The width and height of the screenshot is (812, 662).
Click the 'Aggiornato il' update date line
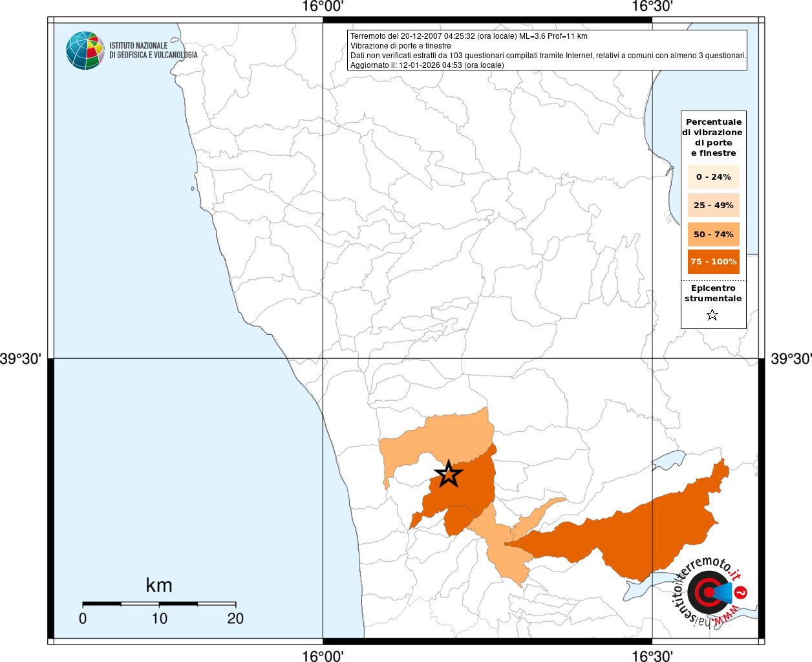click(427, 65)
